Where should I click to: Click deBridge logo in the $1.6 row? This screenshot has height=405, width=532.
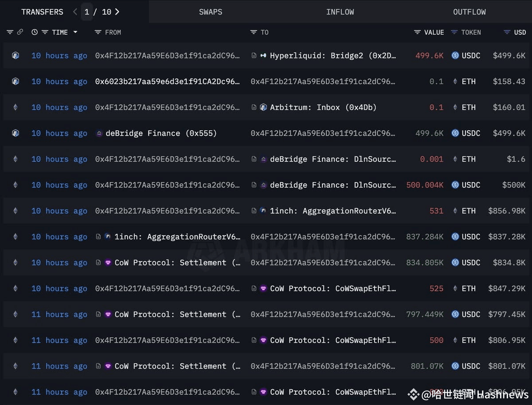pyautogui.click(x=263, y=159)
